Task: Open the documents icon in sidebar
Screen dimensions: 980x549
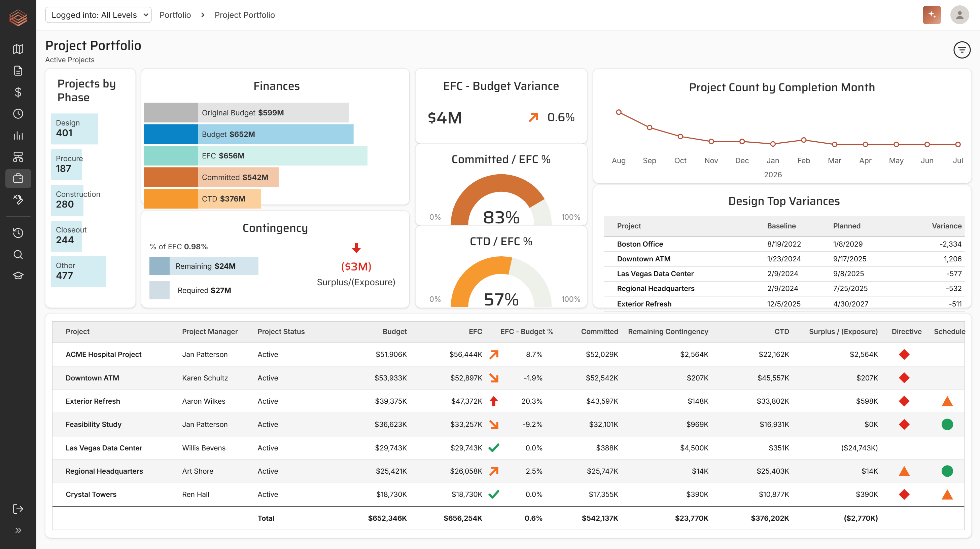Action: (x=18, y=71)
